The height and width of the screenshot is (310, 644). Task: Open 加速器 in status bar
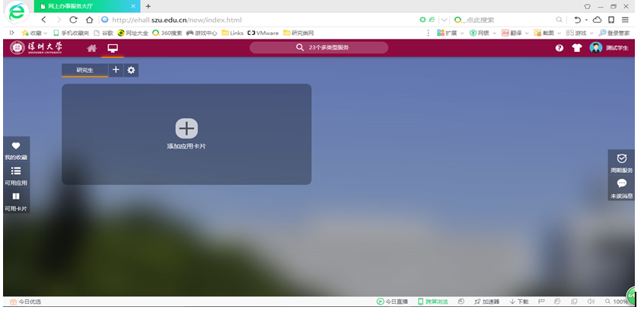tap(486, 302)
